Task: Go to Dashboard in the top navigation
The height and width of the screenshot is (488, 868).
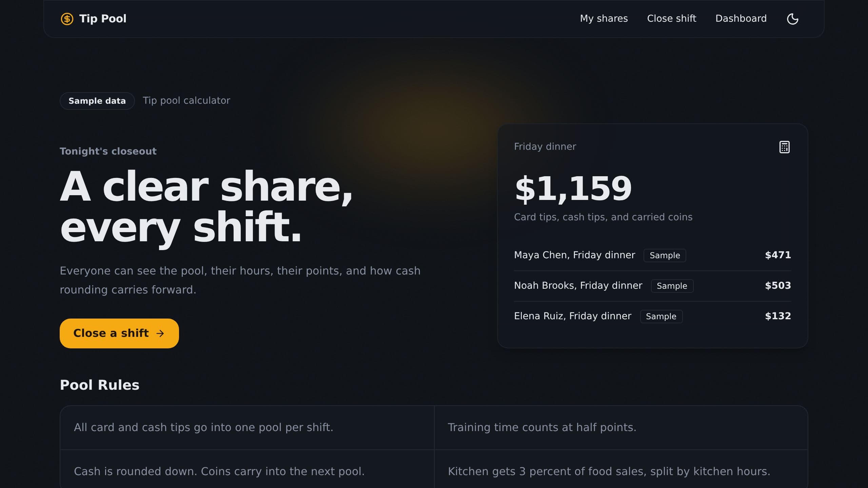Action: click(x=741, y=18)
